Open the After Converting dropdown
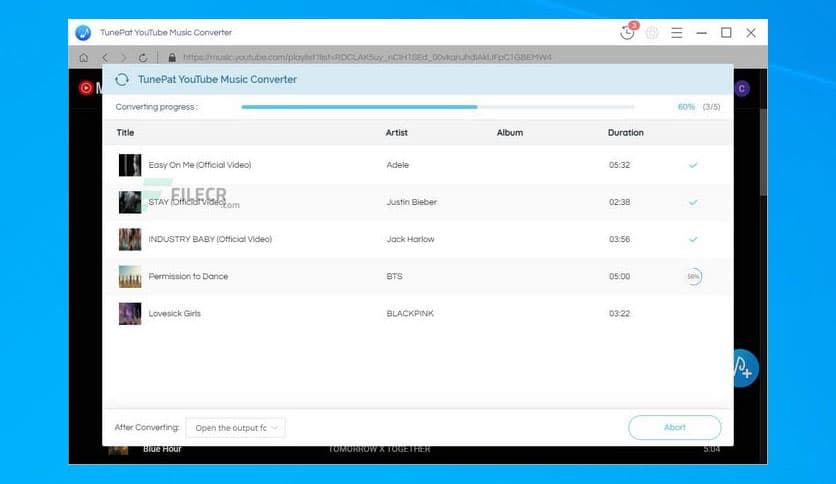 click(235, 427)
